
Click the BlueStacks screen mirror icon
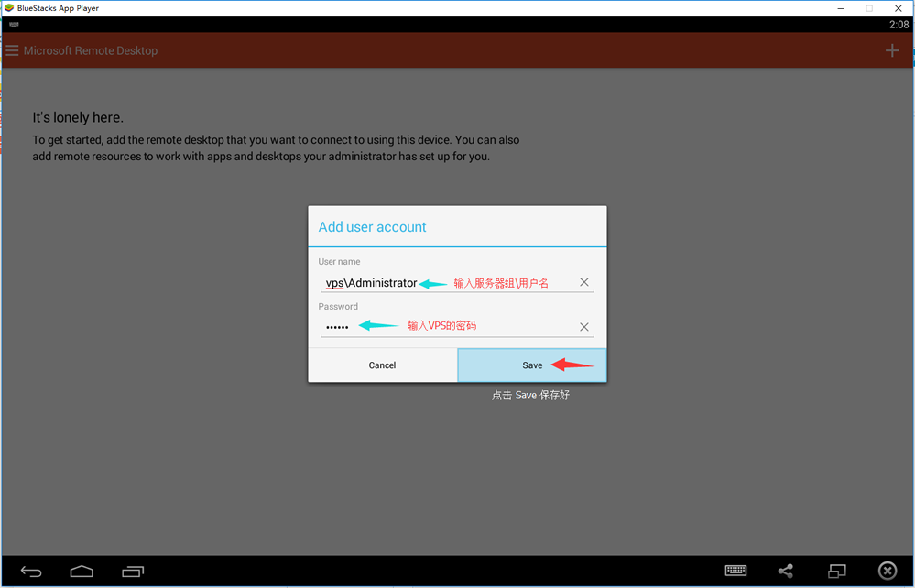[837, 572]
